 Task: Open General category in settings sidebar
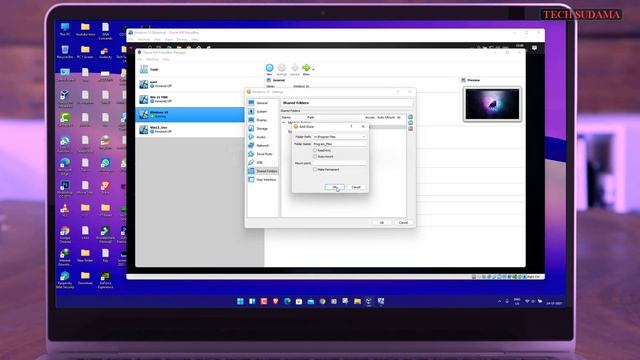click(262, 103)
